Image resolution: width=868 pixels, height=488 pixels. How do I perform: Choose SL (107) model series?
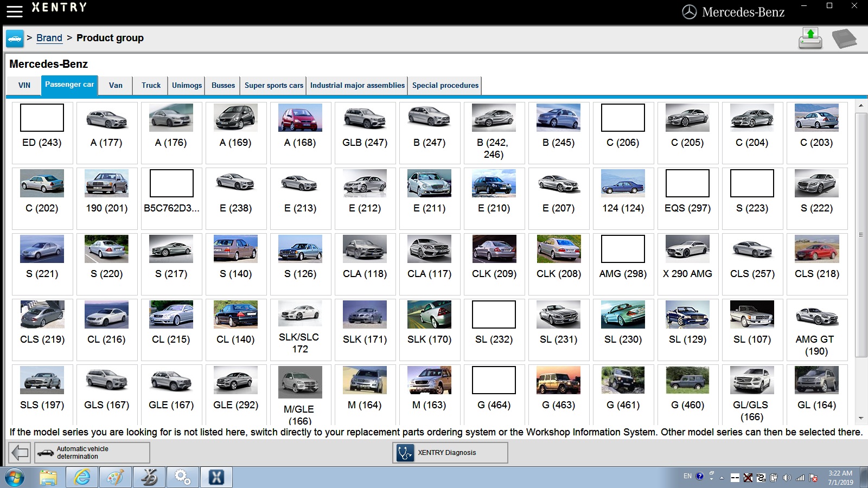[752, 330]
